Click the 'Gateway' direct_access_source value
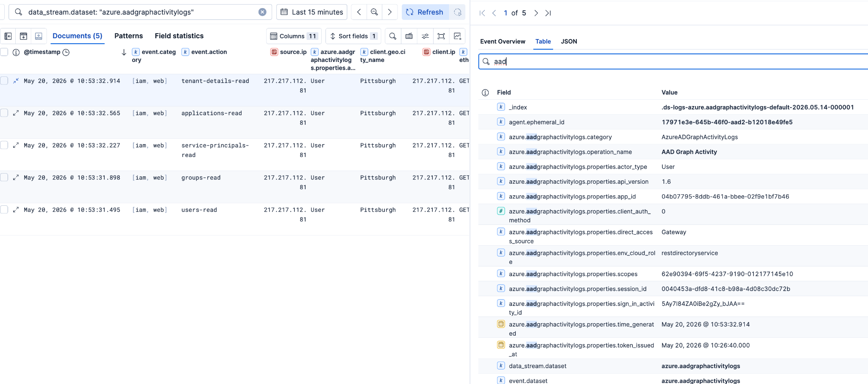Viewport: 868px width, 384px height. 673,232
